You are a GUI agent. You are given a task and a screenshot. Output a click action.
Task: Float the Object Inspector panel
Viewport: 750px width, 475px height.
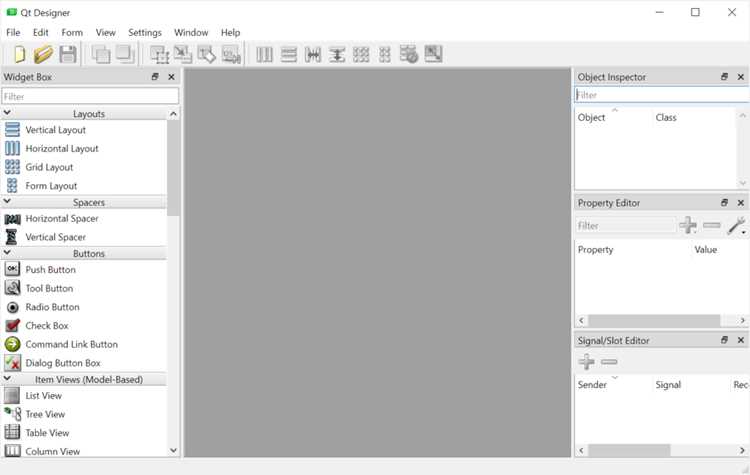point(724,77)
